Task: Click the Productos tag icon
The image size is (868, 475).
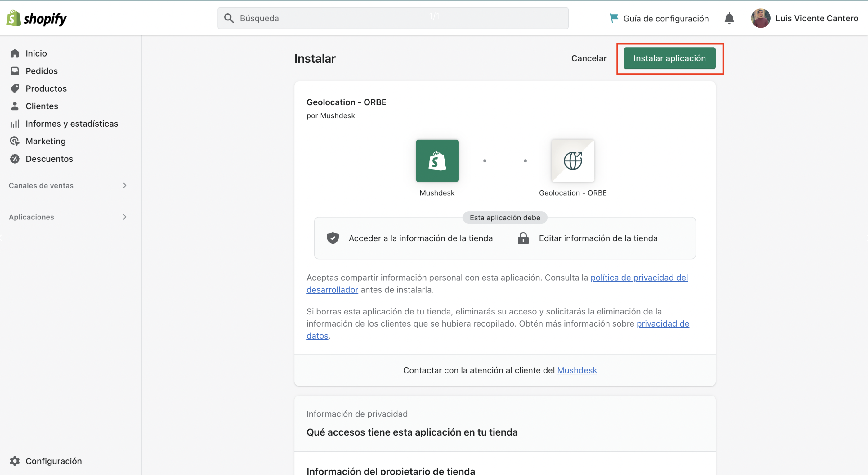Action: [15, 88]
